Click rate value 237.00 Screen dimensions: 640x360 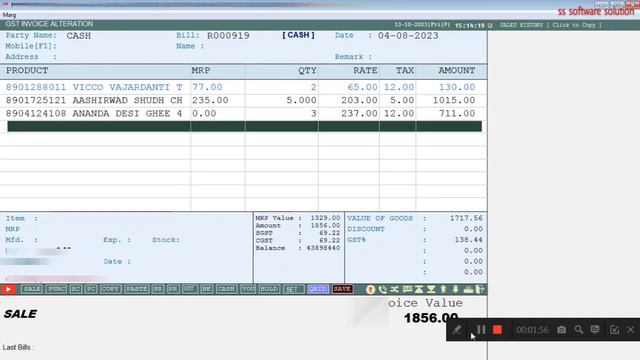pyautogui.click(x=359, y=113)
